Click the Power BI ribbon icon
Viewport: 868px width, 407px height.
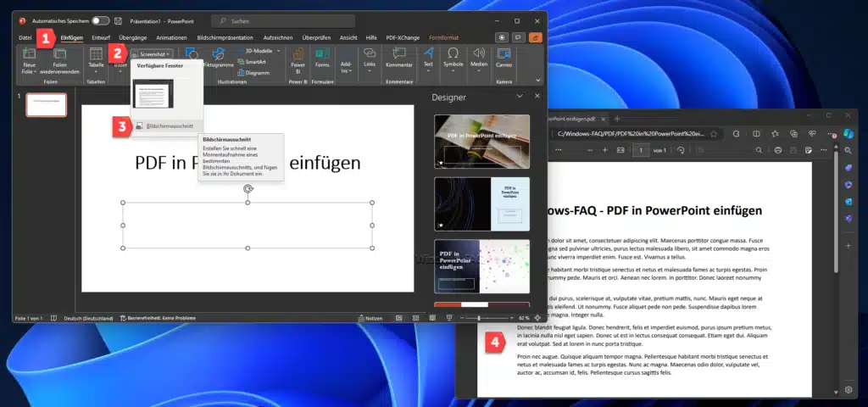[x=298, y=53]
